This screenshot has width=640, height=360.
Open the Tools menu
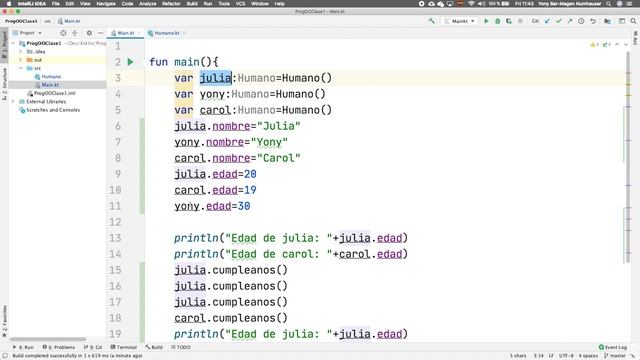224,4
